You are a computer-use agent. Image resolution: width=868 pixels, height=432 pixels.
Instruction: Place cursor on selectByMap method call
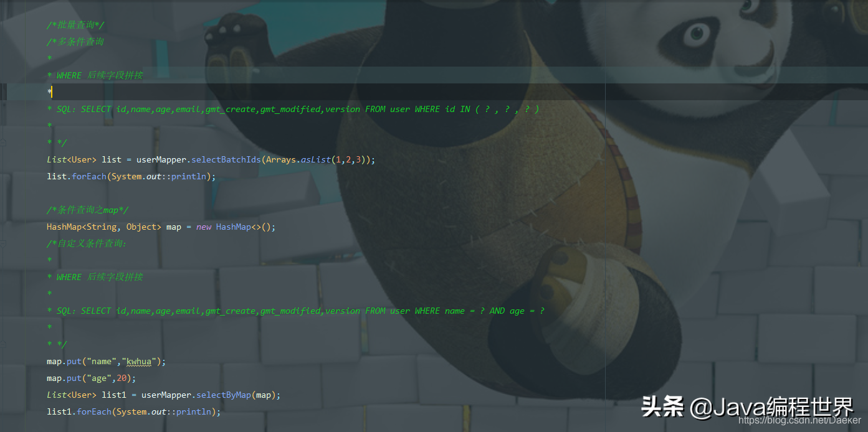tap(223, 395)
